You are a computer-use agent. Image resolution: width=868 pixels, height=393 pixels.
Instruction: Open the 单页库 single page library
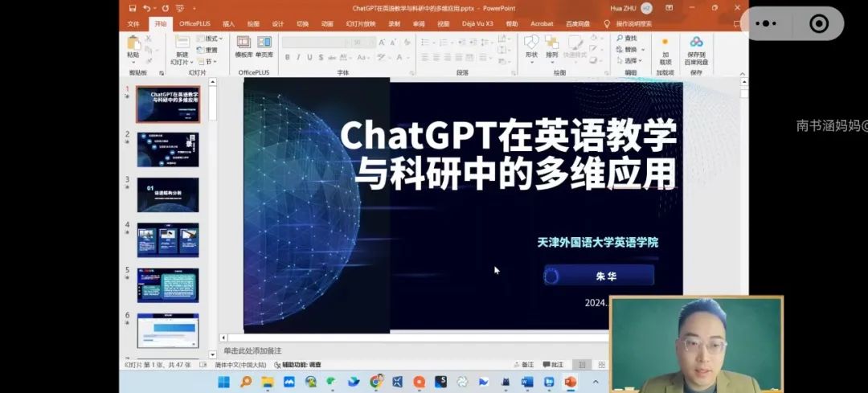[x=264, y=47]
